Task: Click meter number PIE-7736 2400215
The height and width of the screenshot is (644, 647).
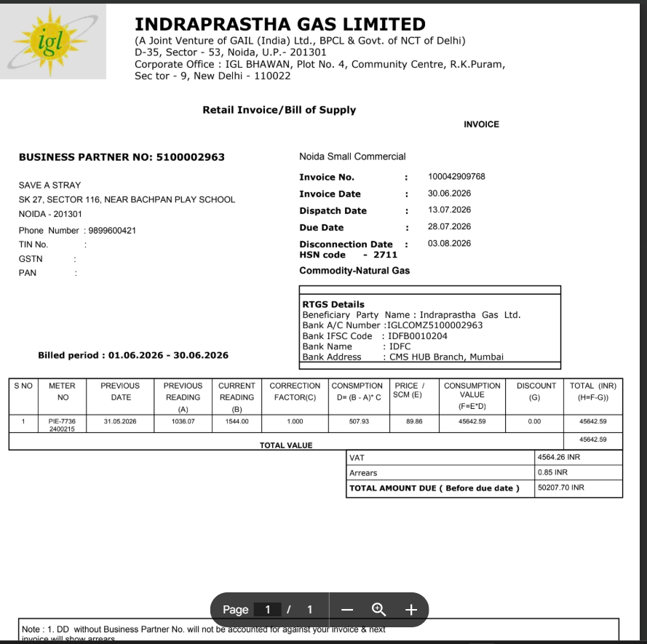Action: [62, 425]
